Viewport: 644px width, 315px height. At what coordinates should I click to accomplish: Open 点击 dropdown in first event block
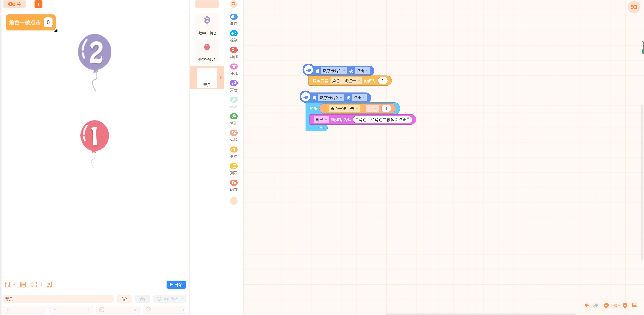pos(362,71)
